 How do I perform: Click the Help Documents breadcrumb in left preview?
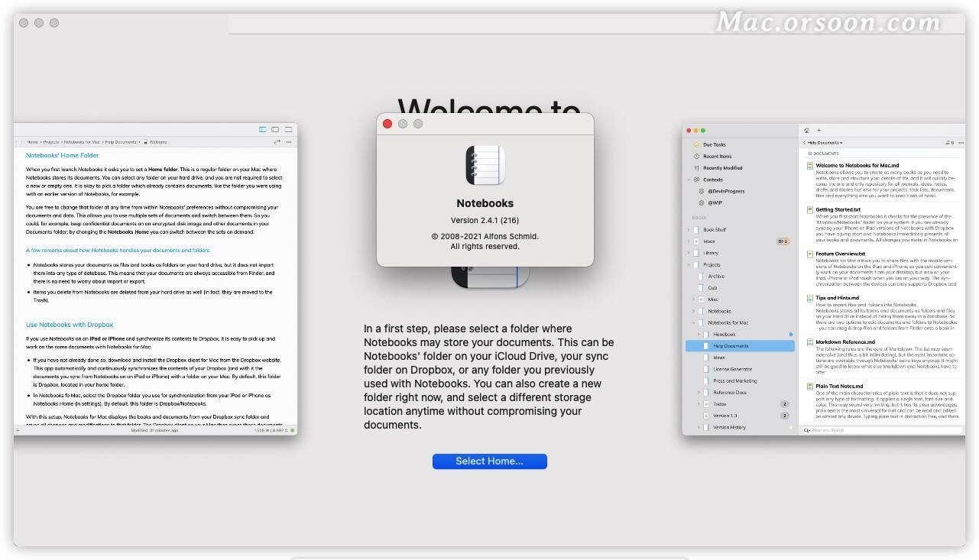coord(120,142)
